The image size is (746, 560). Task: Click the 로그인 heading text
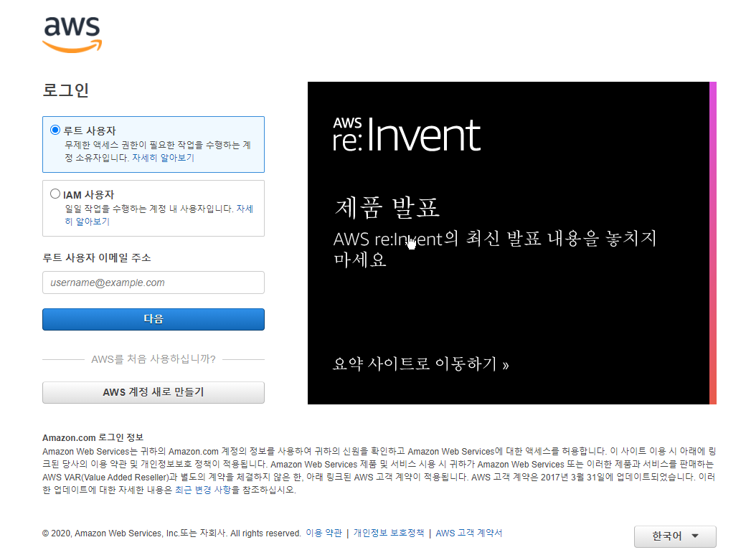click(66, 90)
